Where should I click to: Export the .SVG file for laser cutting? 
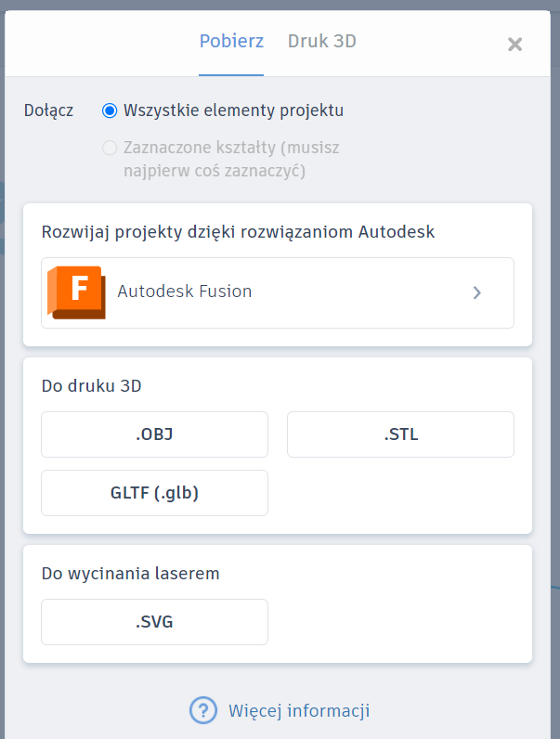[x=154, y=622]
